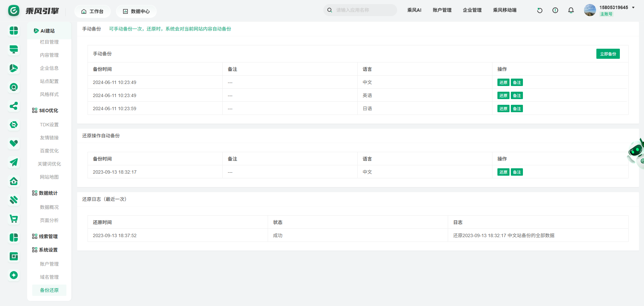Click the robot assistant floating icon
This screenshot has width=644, height=306.
pyautogui.click(x=636, y=152)
